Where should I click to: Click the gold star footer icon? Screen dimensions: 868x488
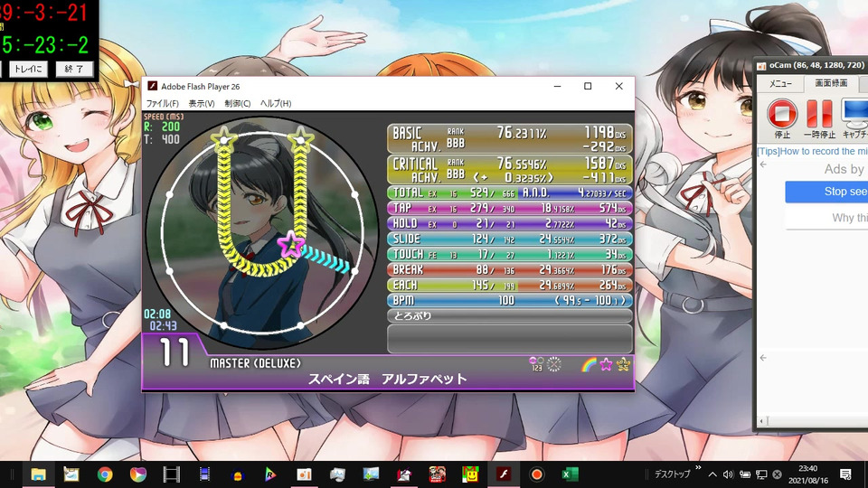(623, 364)
